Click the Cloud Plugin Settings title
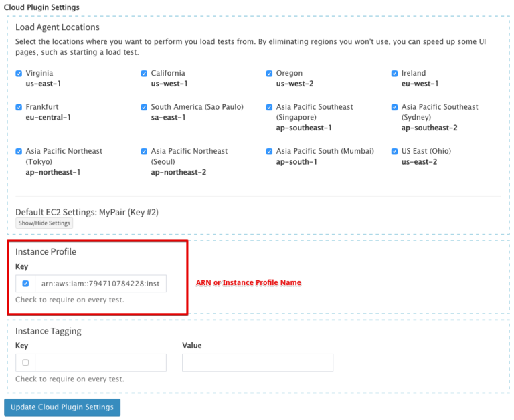The height and width of the screenshot is (420, 514). 41,7
